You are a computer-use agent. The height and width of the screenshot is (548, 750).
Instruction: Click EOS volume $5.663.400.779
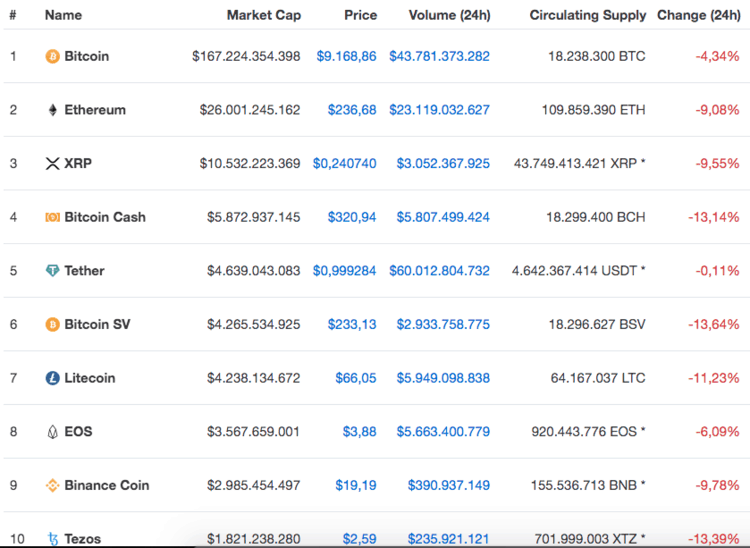(443, 432)
